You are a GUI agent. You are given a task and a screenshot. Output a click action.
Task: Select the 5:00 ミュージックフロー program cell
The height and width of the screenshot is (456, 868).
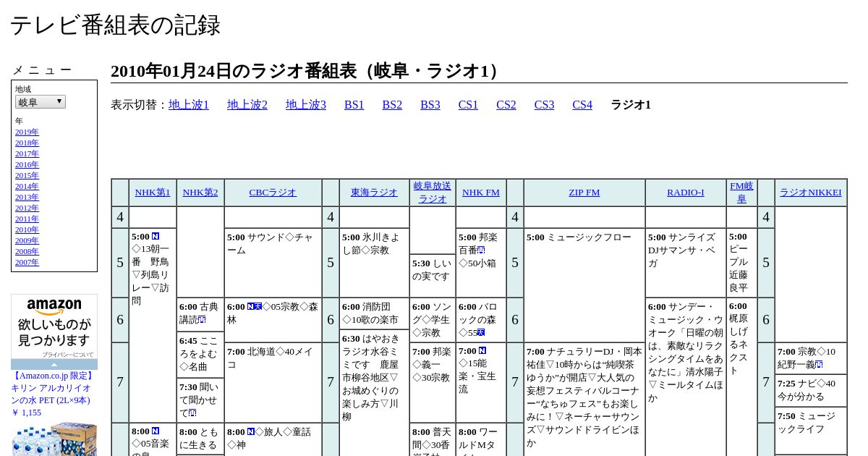tap(584, 285)
